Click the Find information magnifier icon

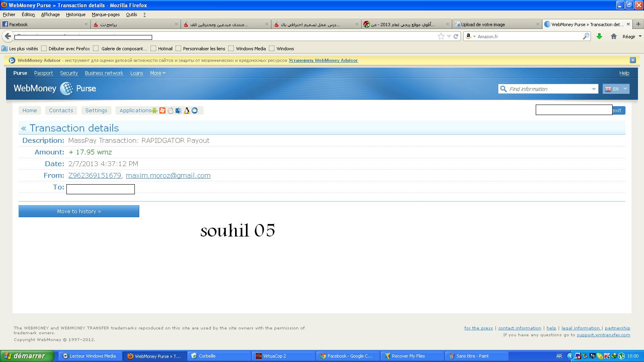(x=503, y=89)
